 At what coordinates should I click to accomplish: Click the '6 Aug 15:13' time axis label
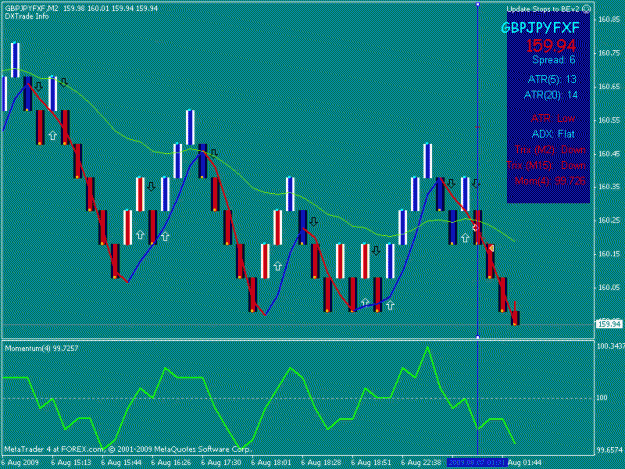tap(71, 463)
